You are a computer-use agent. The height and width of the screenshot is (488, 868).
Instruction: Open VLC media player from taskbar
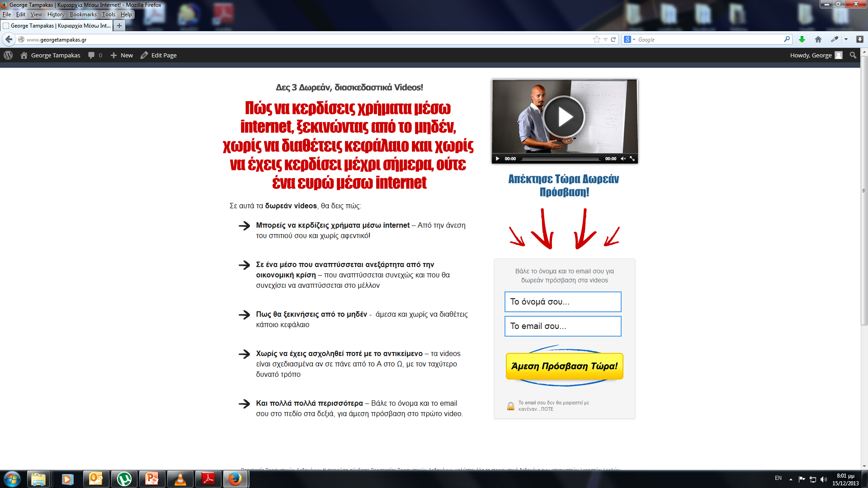(x=180, y=479)
